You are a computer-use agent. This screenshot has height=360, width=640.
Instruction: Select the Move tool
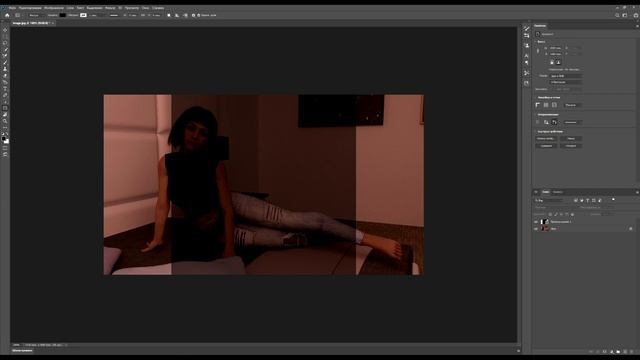pyautogui.click(x=5, y=30)
